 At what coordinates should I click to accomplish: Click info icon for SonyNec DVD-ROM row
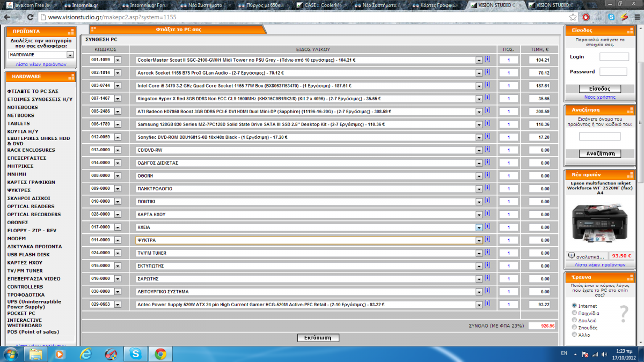[x=487, y=136]
